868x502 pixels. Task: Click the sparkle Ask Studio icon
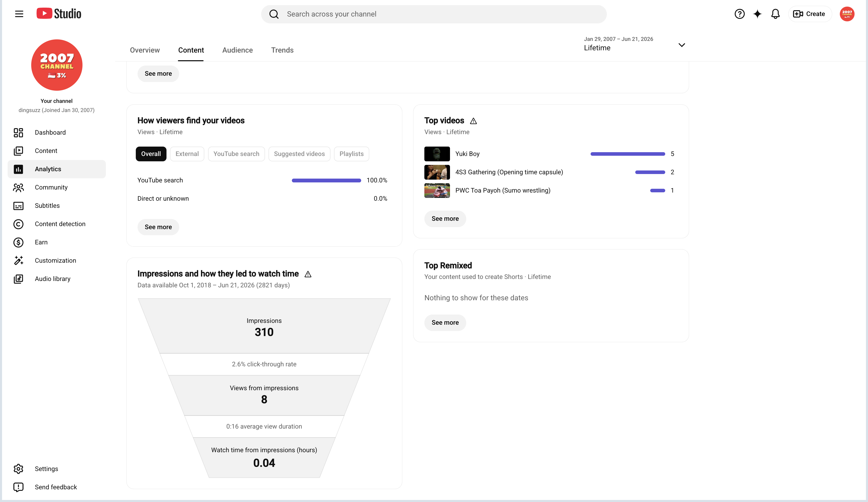click(757, 14)
